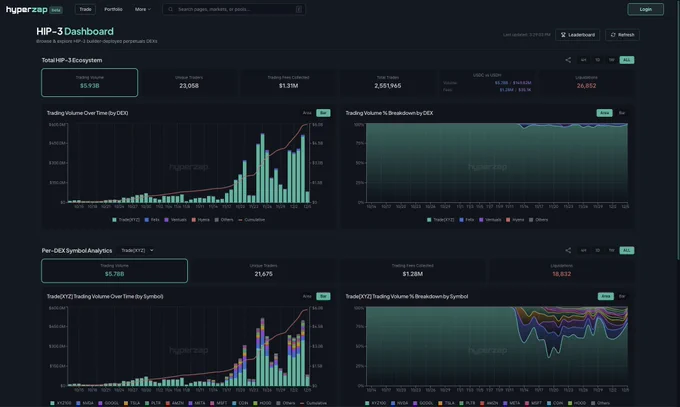This screenshot has width=680, height=407.
Task: Select the Unique Traders 23,058 card
Action: [x=189, y=82]
